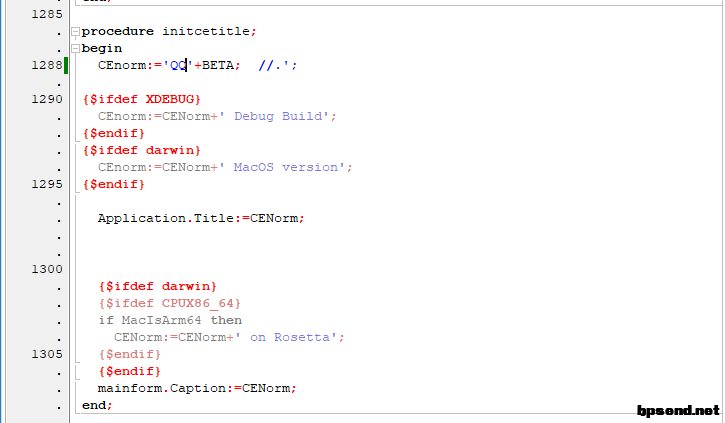Click gutter line number 1290
Screen dimensions: 725x423
point(47,99)
